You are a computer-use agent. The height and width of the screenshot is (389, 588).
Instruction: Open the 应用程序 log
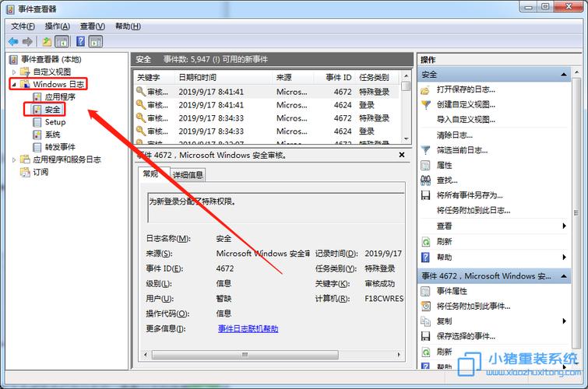coord(60,96)
